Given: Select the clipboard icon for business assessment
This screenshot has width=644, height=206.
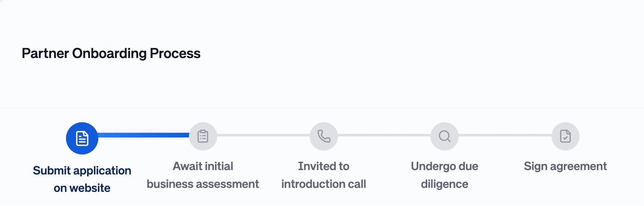Looking at the screenshot, I should pos(203,136).
